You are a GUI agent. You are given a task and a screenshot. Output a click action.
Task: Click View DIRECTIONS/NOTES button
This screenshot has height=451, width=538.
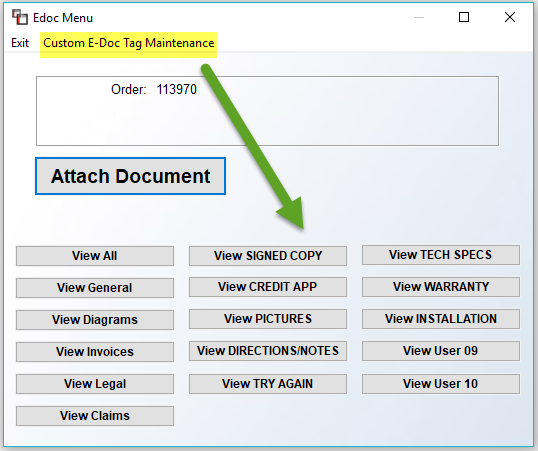[268, 350]
